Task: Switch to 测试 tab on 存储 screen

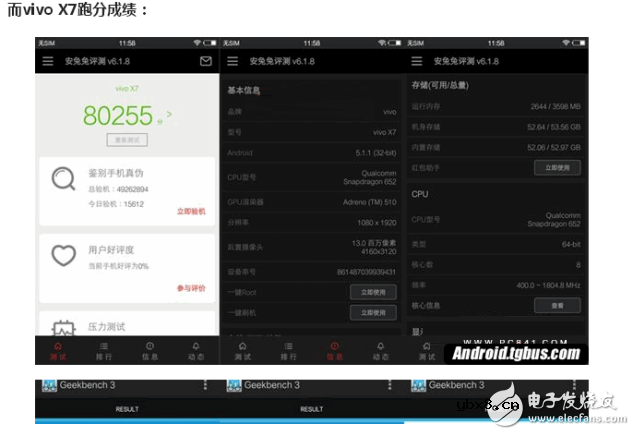Action: pos(427,351)
